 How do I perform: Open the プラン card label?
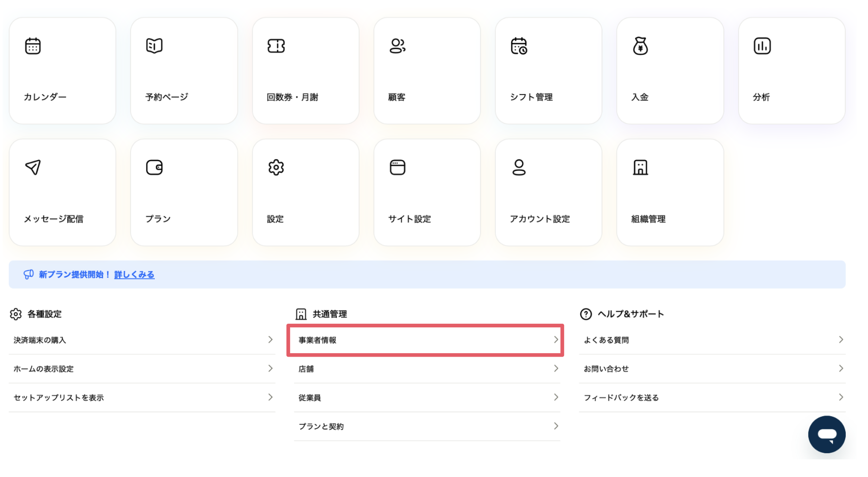click(158, 219)
